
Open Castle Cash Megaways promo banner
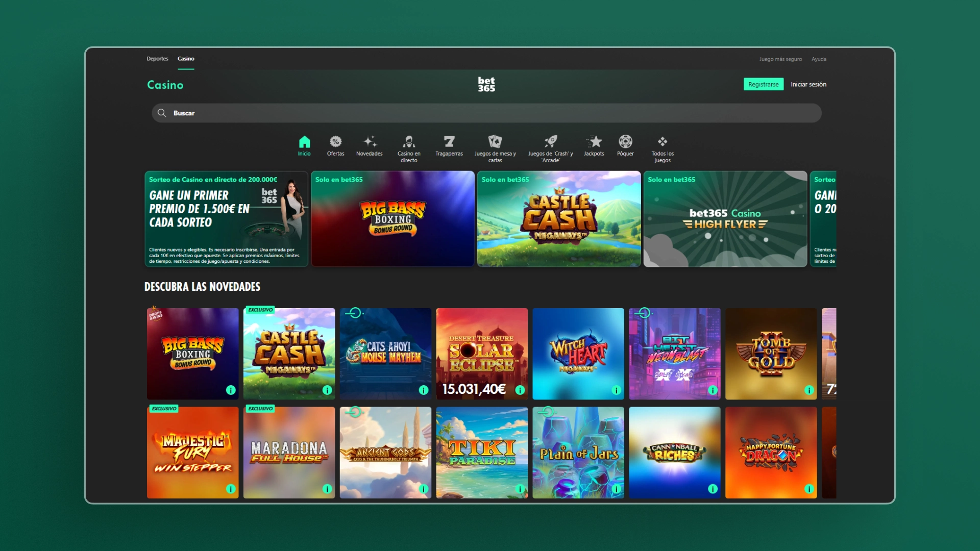pos(559,219)
